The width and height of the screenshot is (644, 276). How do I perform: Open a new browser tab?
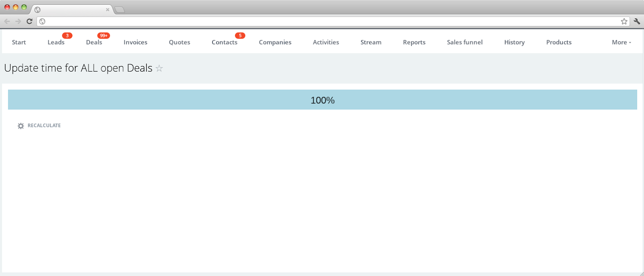click(x=120, y=10)
